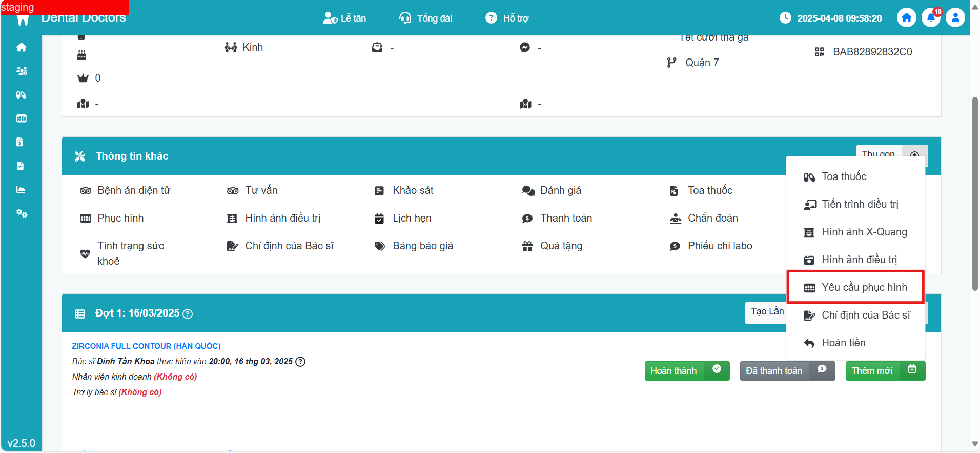Open Bệnh án điện tử section

133,190
